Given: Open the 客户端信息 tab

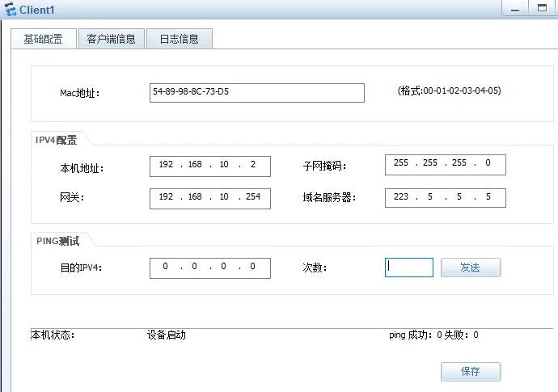Looking at the screenshot, I should click(x=111, y=39).
